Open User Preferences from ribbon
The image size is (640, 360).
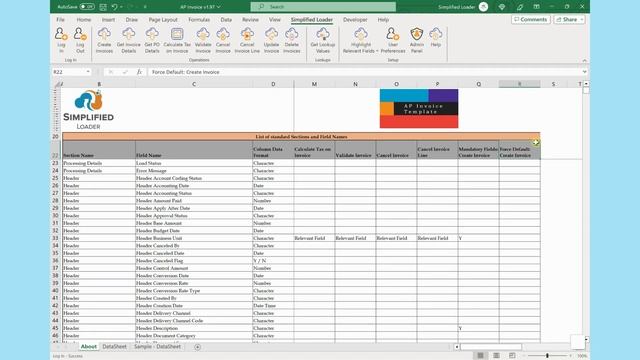point(393,40)
